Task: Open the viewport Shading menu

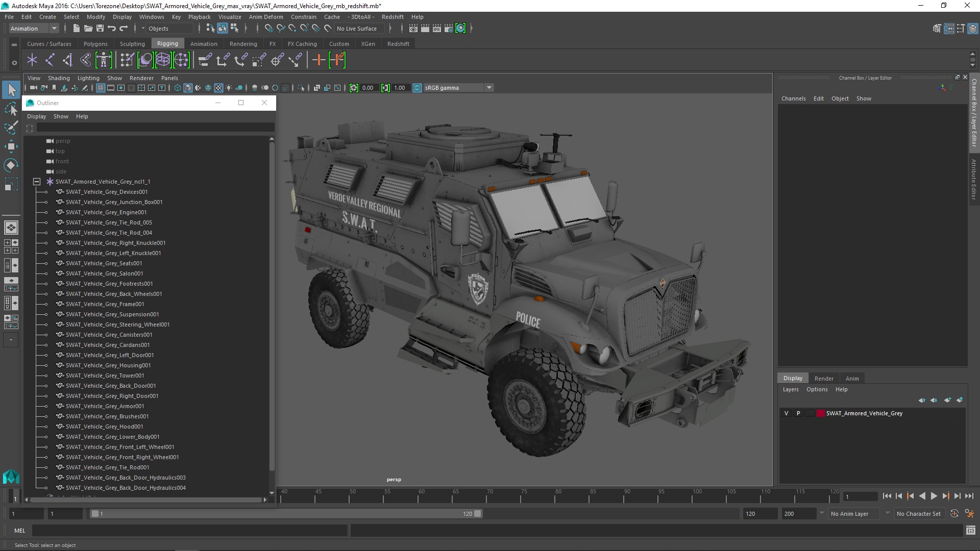Action: pyautogui.click(x=59, y=78)
